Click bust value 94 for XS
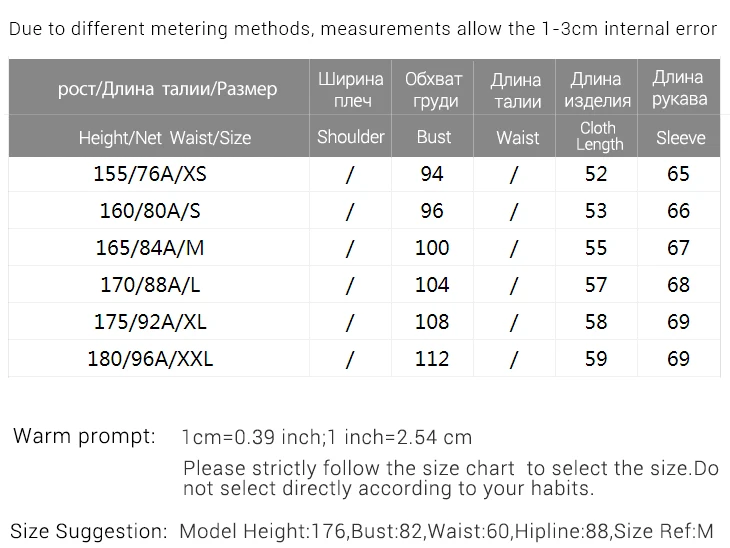The image size is (730, 548). tap(432, 174)
